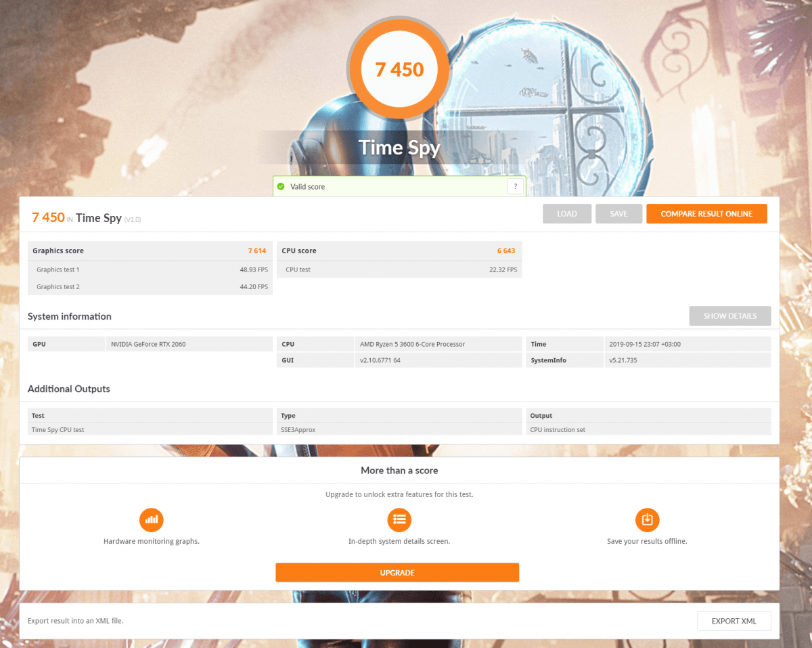Viewport: 812px width, 648px height.
Task: Select the Graphics score value 7 614
Action: click(x=257, y=251)
